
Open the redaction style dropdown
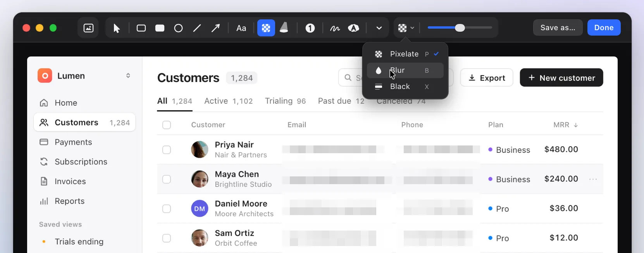pos(406,28)
